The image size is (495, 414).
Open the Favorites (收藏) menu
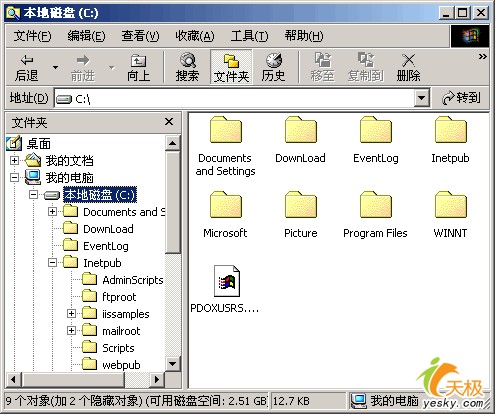pyautogui.click(x=195, y=36)
